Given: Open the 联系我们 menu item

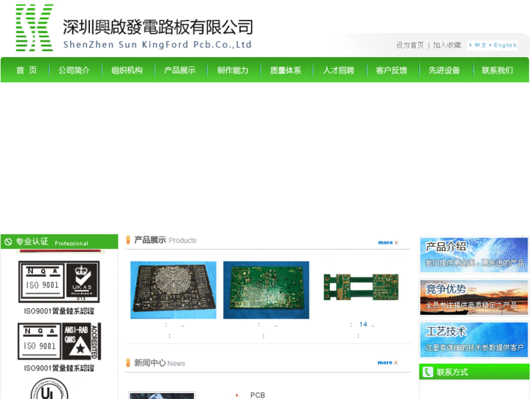Looking at the screenshot, I should [x=497, y=70].
